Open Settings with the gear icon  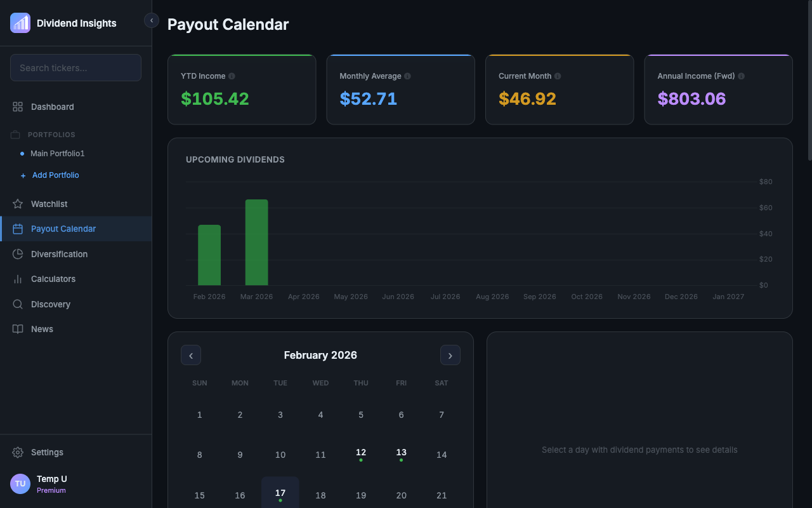(18, 452)
